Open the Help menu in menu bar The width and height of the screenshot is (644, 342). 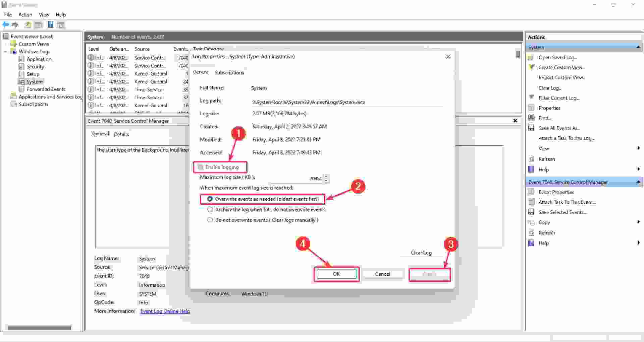click(x=61, y=14)
